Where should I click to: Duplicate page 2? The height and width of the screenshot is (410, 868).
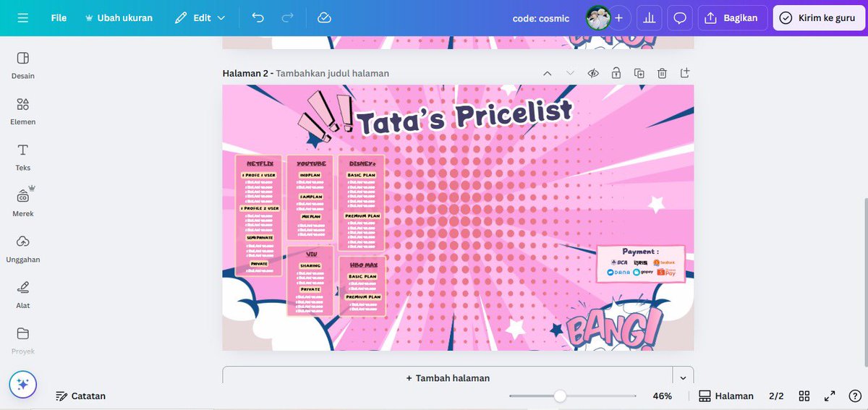coord(639,73)
